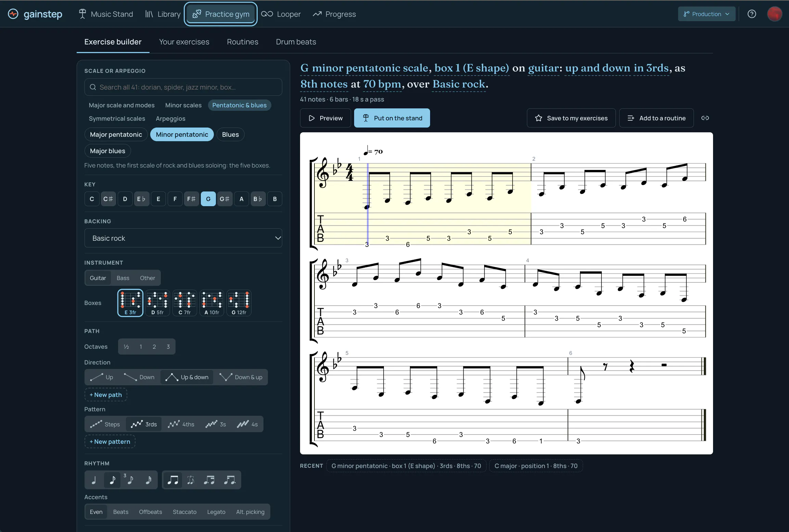Select the E 3fr box diagram

pyautogui.click(x=130, y=303)
